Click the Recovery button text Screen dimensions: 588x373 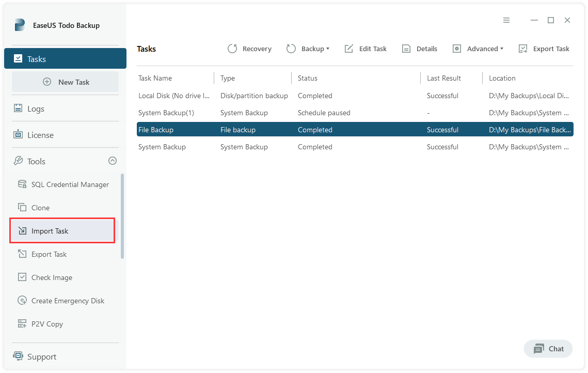click(257, 49)
